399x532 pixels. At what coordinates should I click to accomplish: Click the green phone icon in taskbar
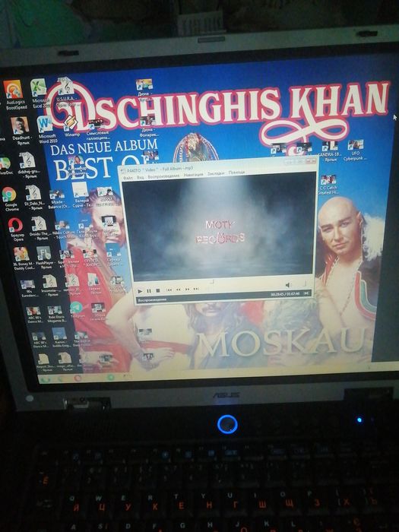coord(46,379)
